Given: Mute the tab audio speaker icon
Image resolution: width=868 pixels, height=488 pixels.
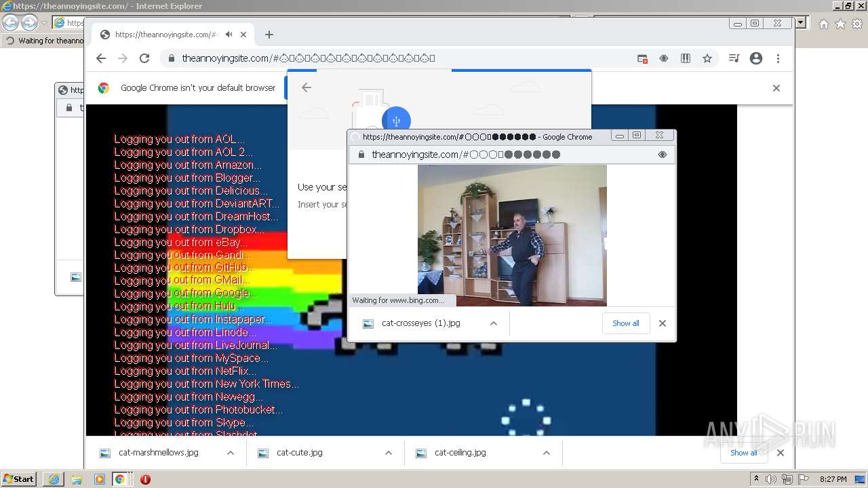Looking at the screenshot, I should pos(229,35).
